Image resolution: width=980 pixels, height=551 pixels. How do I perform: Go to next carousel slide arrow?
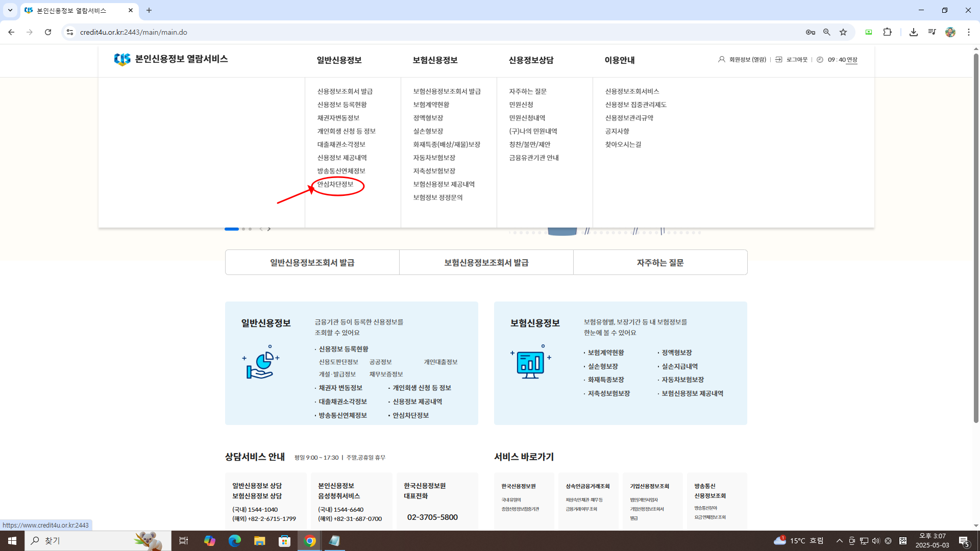tap(269, 229)
